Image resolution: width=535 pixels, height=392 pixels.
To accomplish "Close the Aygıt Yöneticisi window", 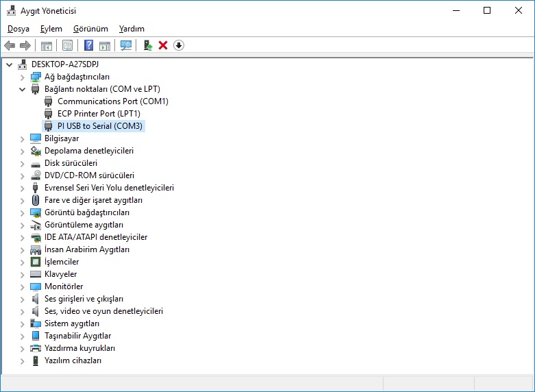I will (519, 10).
